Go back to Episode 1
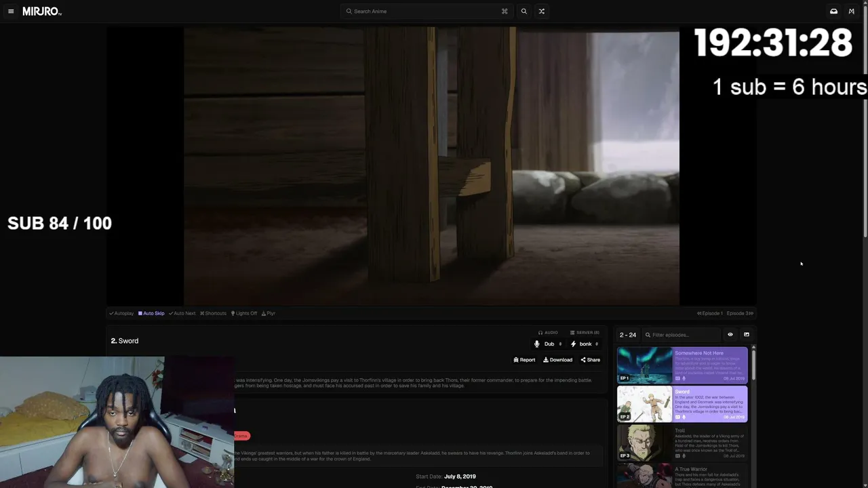Image resolution: width=868 pixels, height=488 pixels. click(710, 313)
